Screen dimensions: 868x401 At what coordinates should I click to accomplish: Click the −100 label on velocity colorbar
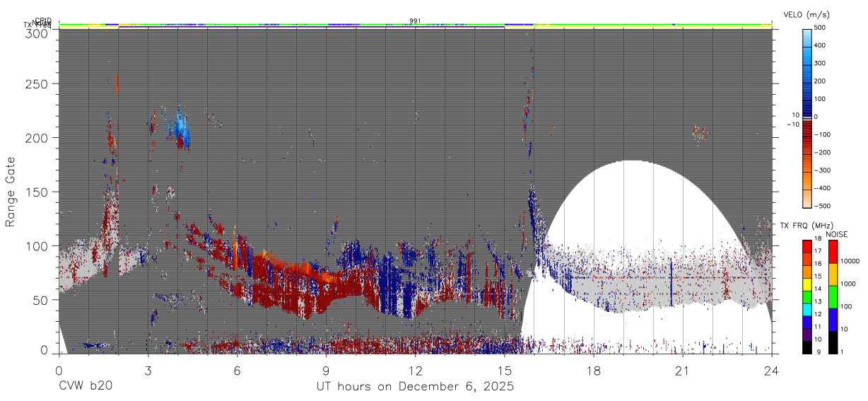coord(821,134)
